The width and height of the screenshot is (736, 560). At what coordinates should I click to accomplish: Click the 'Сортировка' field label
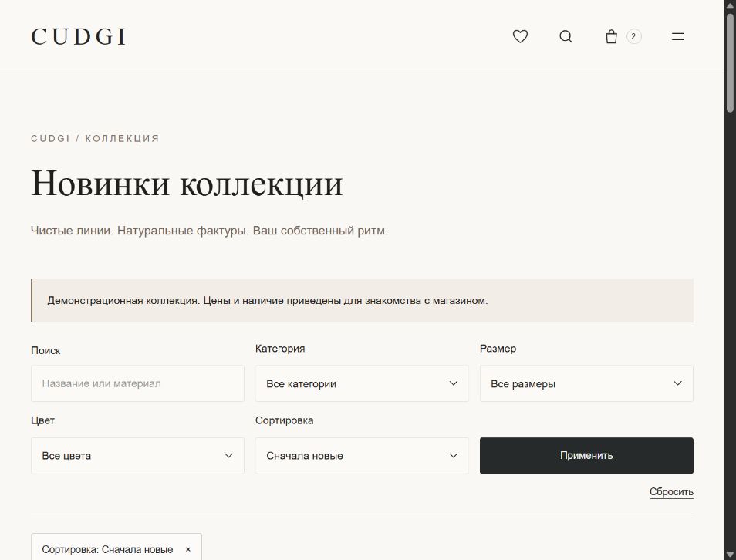(x=285, y=420)
